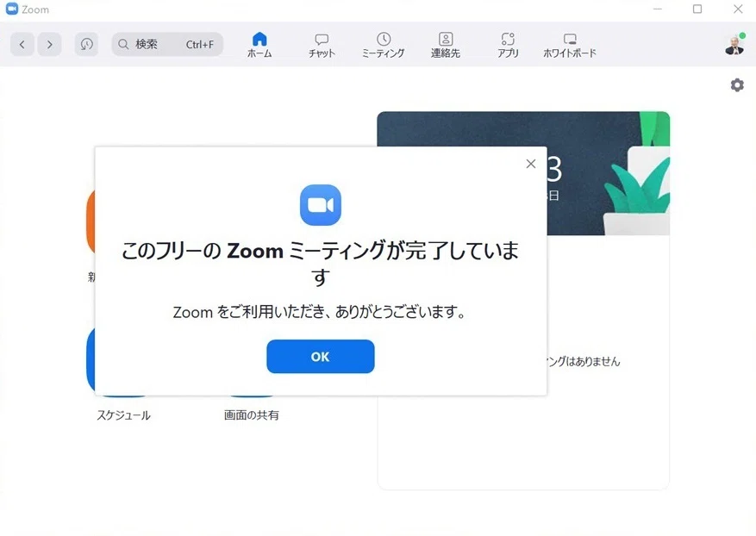Minimize the Zoom window
Image resolution: width=756 pixels, height=536 pixels.
(x=657, y=9)
